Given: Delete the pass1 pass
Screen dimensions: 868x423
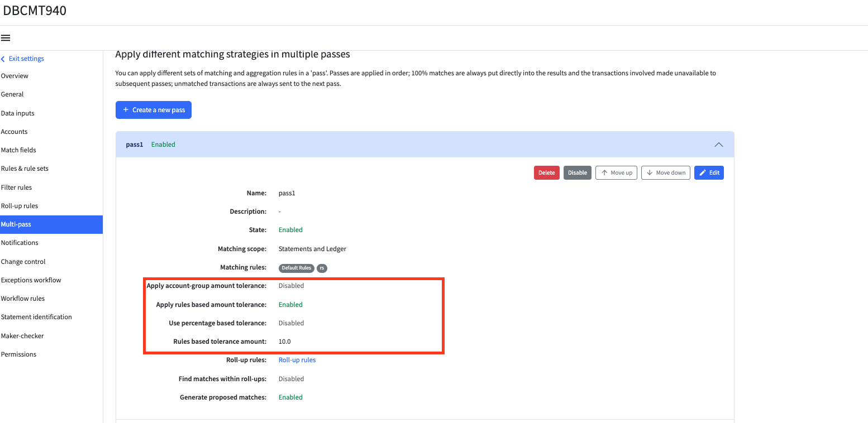Looking at the screenshot, I should tap(546, 172).
